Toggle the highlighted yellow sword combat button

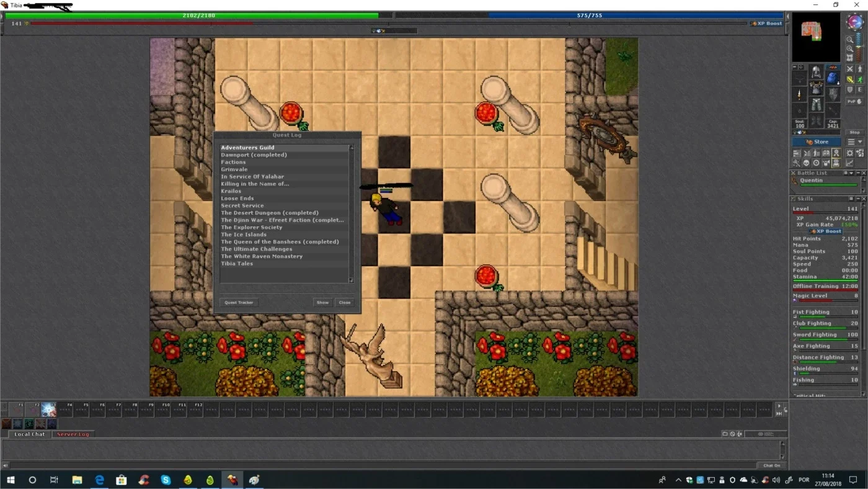click(850, 79)
